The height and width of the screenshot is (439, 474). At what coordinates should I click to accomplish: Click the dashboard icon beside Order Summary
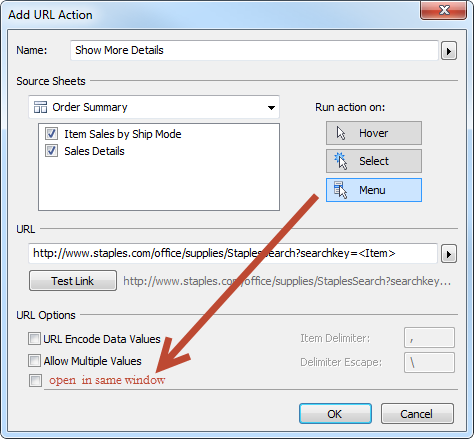click(40, 107)
